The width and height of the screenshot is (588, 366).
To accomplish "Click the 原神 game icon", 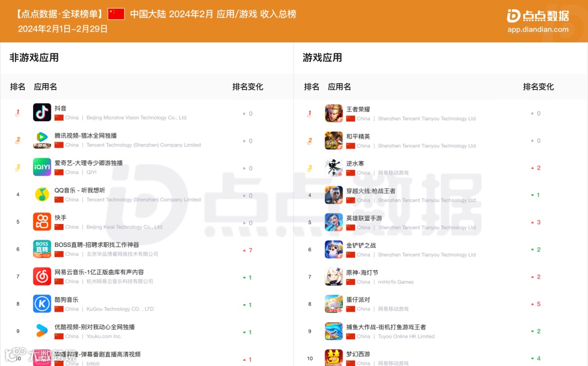I will click(334, 277).
